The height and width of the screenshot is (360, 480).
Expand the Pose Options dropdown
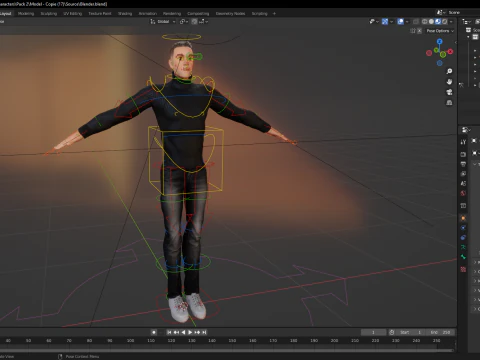click(x=440, y=31)
